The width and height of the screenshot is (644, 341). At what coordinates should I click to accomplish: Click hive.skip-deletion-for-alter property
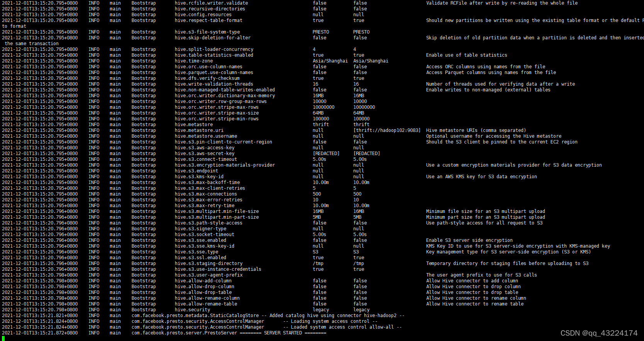[x=212, y=38]
